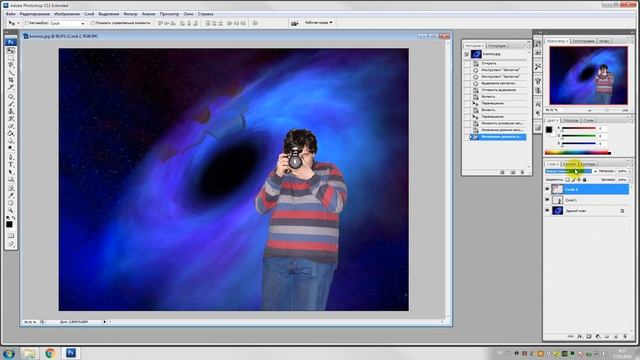This screenshot has height=360, width=640.
Task: Select the Path Selection arrow tool
Action: [x=11, y=172]
